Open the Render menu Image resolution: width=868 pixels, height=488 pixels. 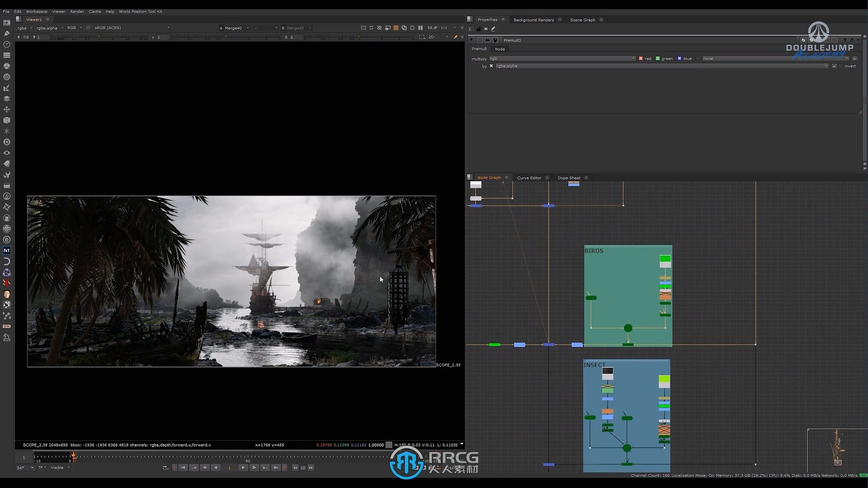click(77, 11)
